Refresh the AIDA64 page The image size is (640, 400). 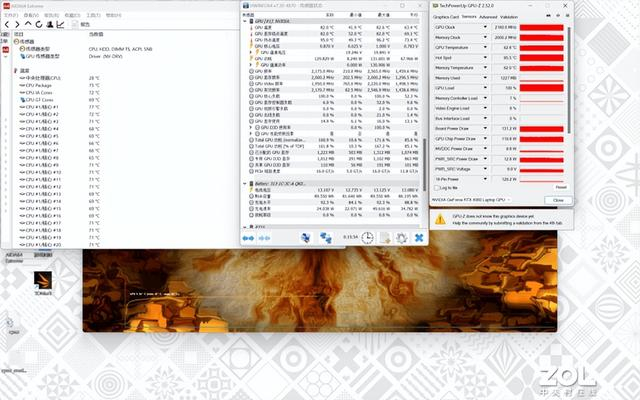coord(39,24)
